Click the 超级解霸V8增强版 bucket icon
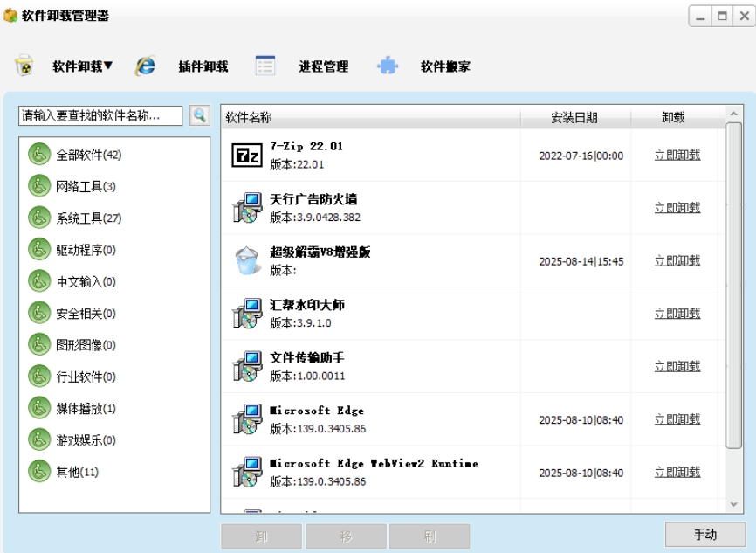This screenshot has height=553, width=756. pyautogui.click(x=247, y=260)
